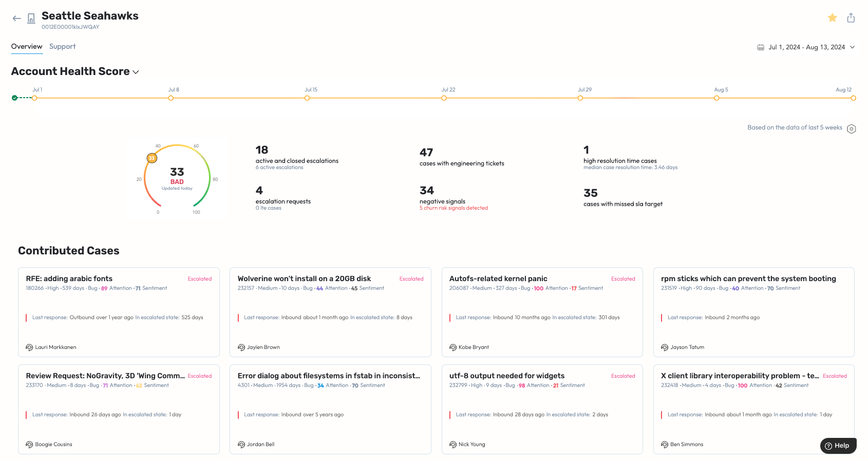
Task: Click the median case resolution time text
Action: (630, 168)
